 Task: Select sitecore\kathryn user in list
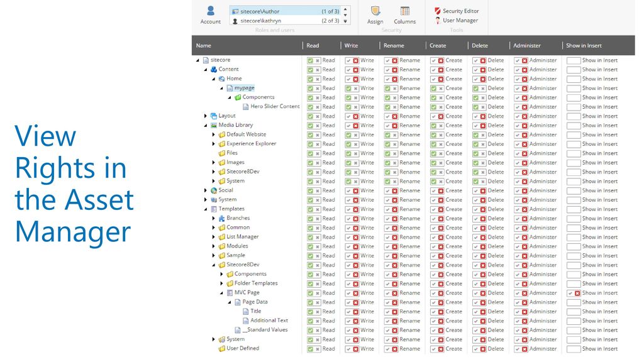287,21
